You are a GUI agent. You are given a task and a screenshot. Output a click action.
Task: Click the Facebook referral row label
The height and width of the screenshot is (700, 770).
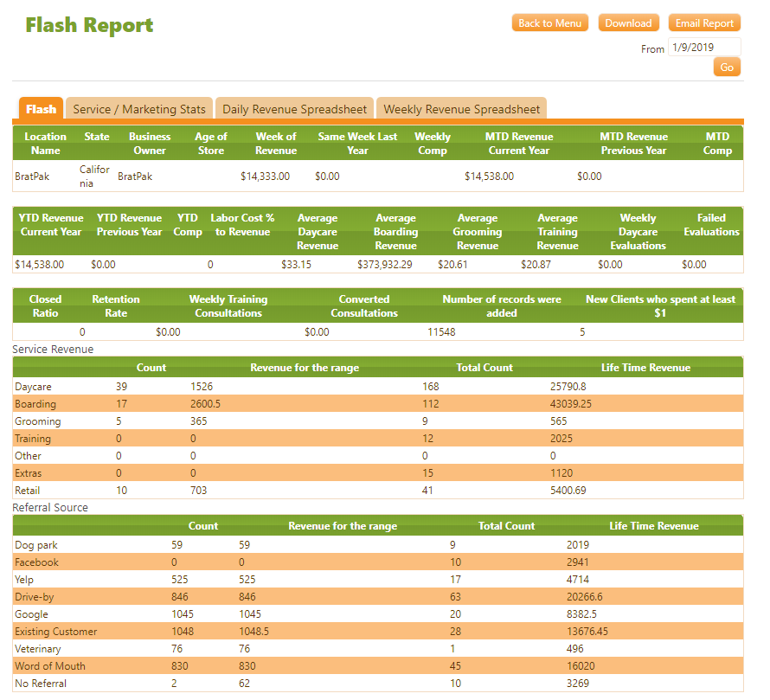coord(36,562)
